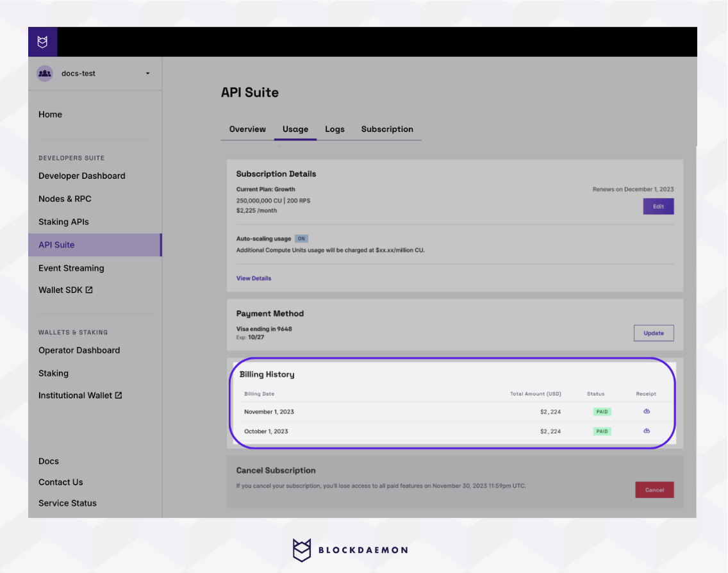Click the red Cancel subscription button
Image resolution: width=728 pixels, height=573 pixels.
(x=655, y=490)
